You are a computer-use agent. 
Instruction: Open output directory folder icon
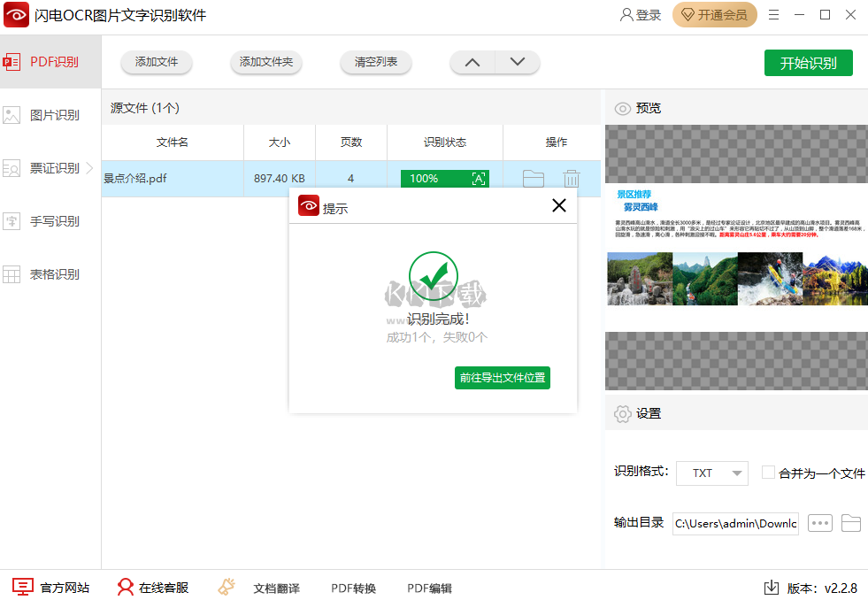click(x=850, y=523)
